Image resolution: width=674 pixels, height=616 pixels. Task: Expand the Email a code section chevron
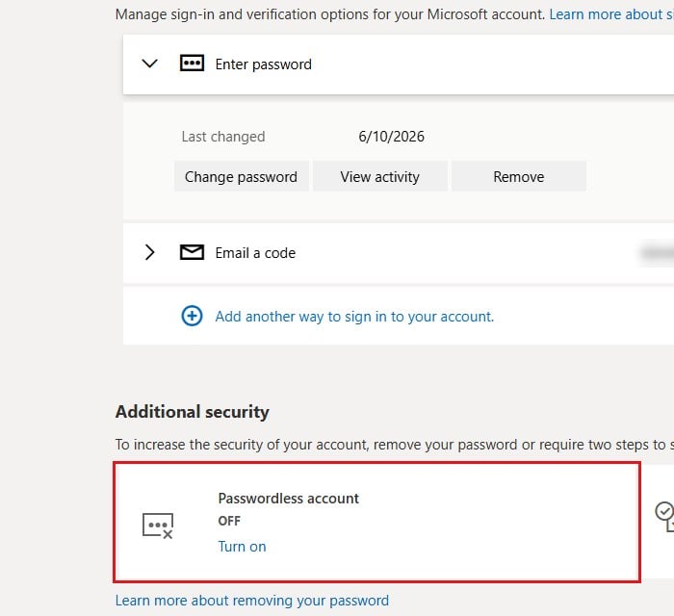point(149,252)
